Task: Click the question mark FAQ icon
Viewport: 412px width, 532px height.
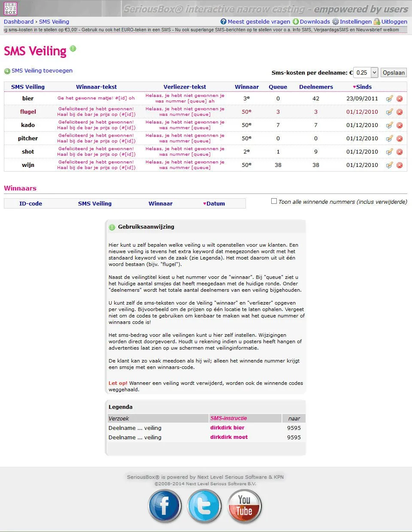Action: pyautogui.click(x=223, y=21)
